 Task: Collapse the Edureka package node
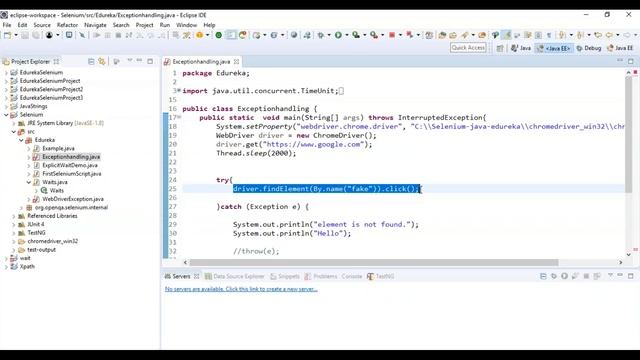coord(21,140)
